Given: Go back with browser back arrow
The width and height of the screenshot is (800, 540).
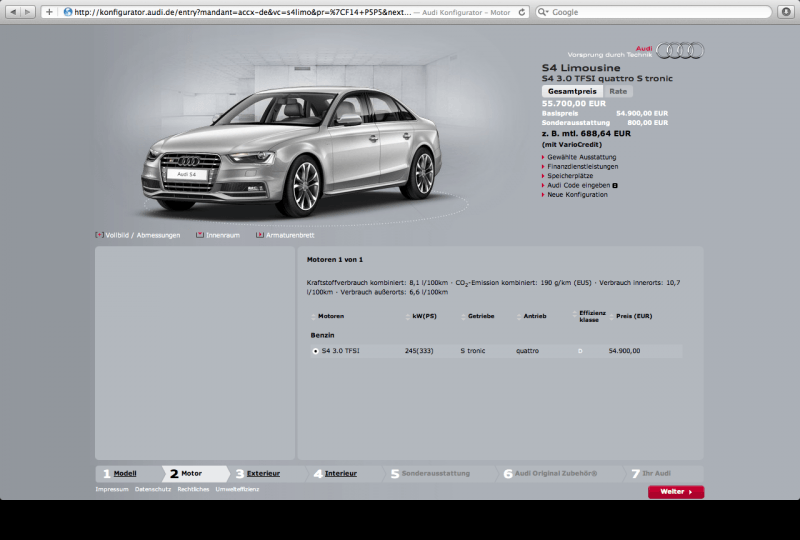Looking at the screenshot, I should (13, 12).
